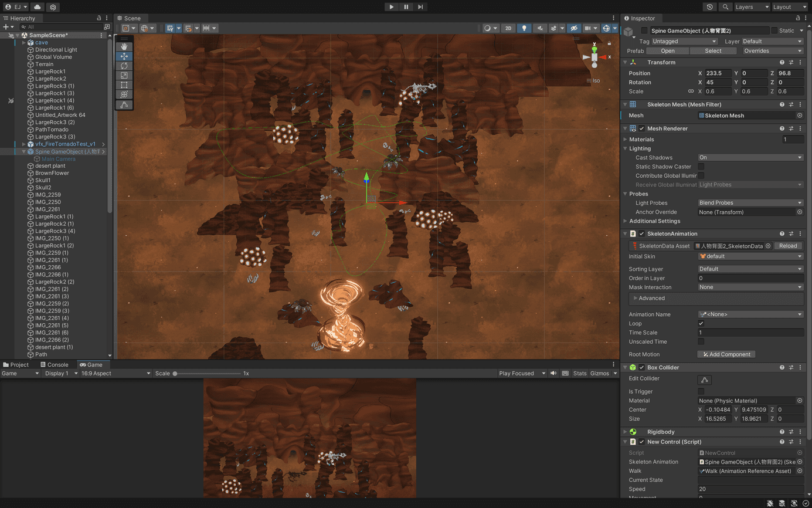Open the Initial Skin dropdown
Screen dimensions: 812x508
tap(750, 256)
